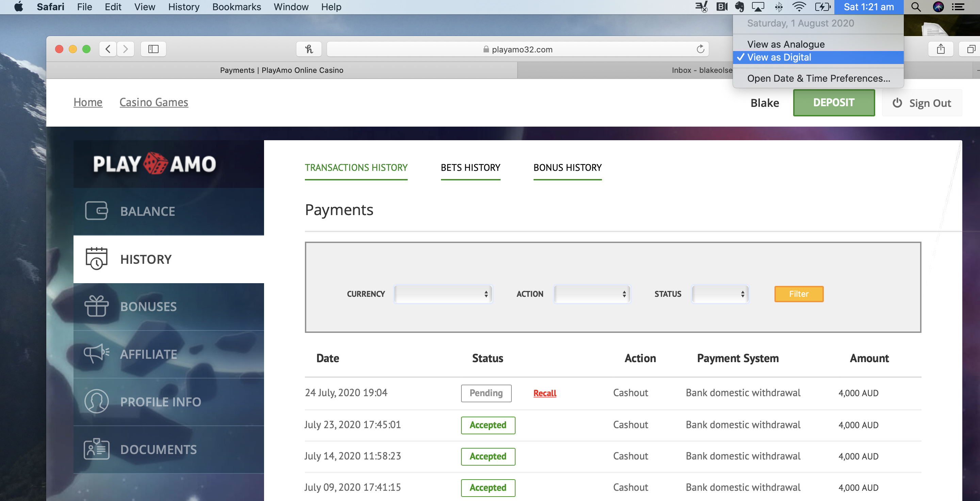Viewport: 980px width, 501px height.
Task: Click the person Profile Info icon
Action: tap(96, 401)
